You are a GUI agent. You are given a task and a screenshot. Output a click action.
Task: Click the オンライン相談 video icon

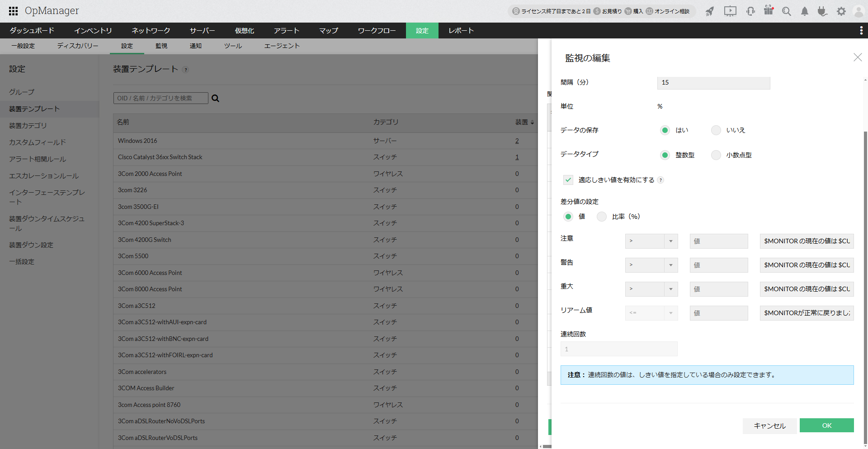(650, 11)
